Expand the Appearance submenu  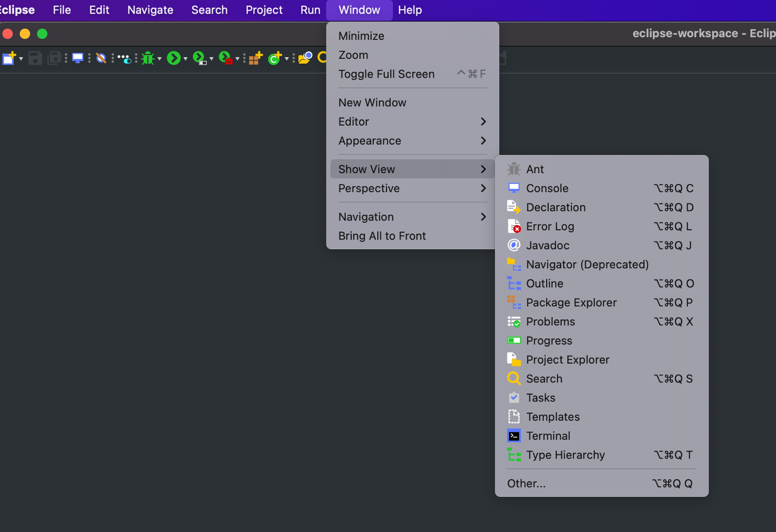(412, 141)
